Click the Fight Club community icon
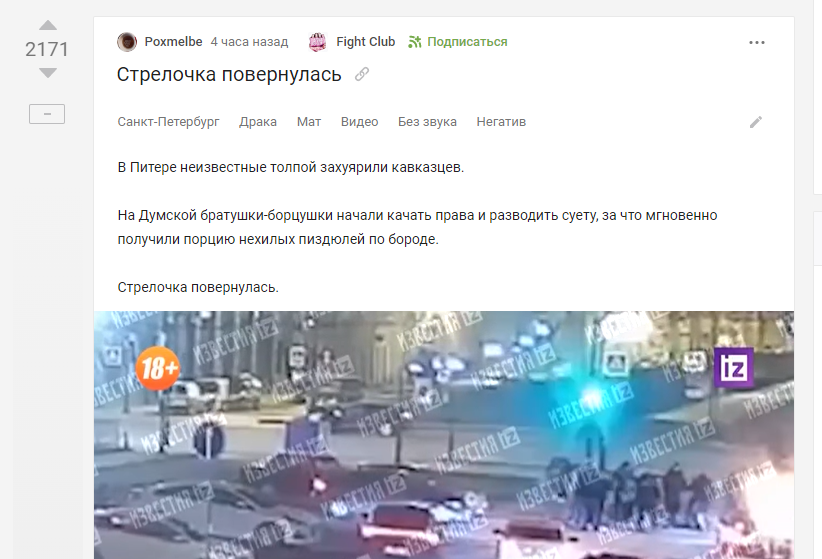The image size is (822, 559). [317, 42]
